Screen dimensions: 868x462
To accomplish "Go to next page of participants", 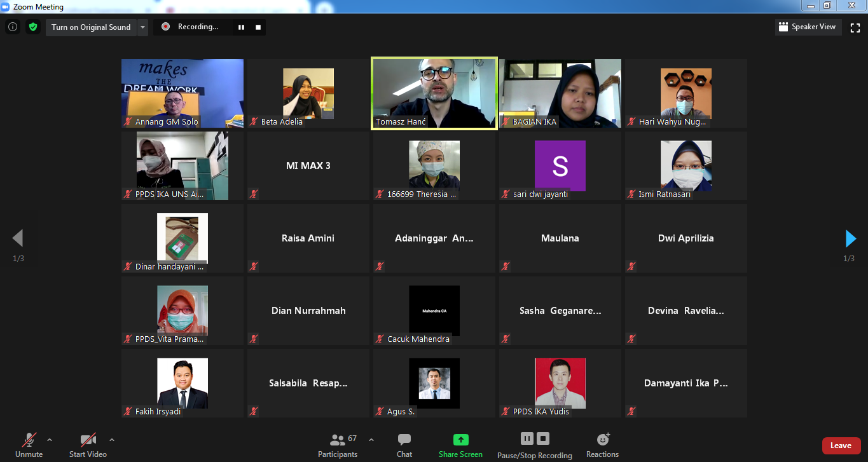I will 850,238.
